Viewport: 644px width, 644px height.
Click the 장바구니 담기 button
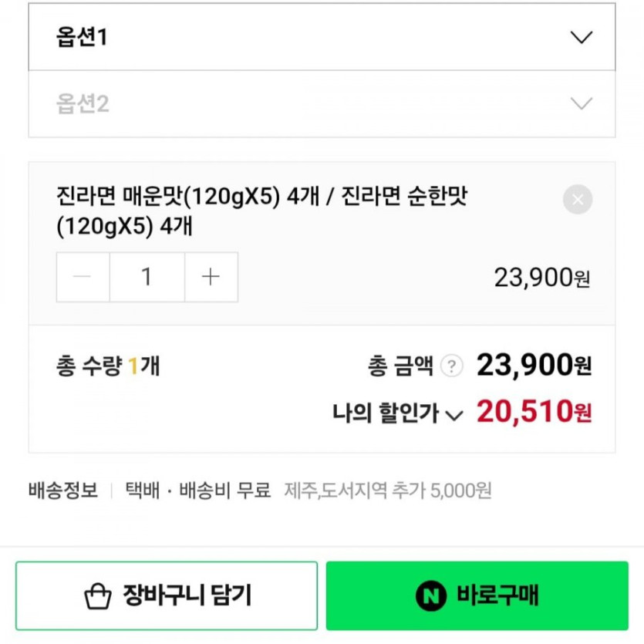point(167,595)
